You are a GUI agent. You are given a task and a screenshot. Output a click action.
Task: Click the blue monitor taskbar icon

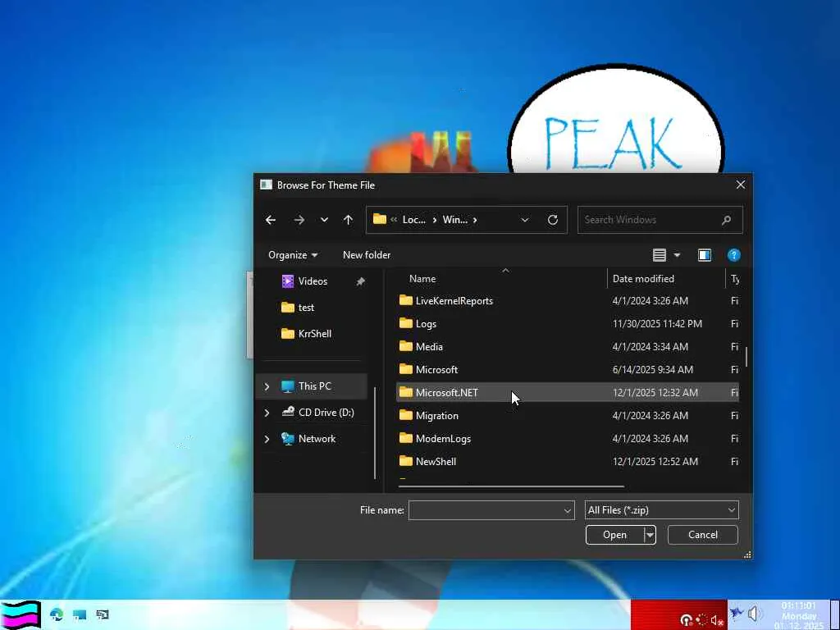tap(80, 614)
